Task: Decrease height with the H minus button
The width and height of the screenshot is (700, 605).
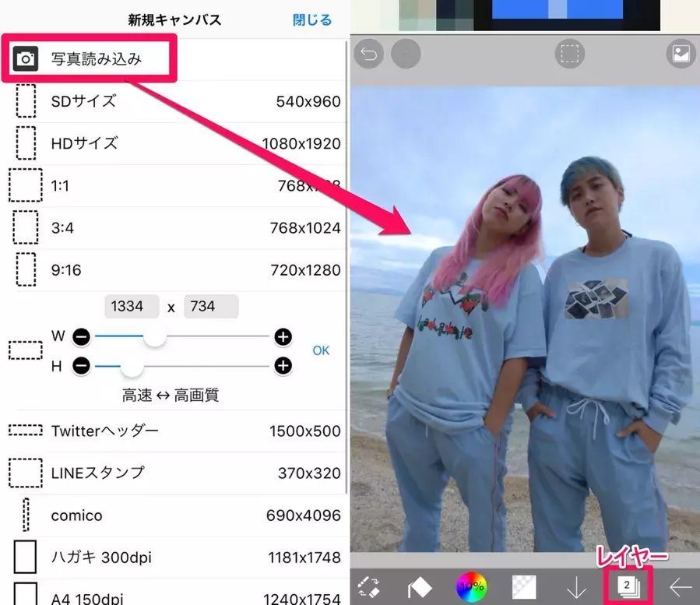Action: tap(81, 366)
